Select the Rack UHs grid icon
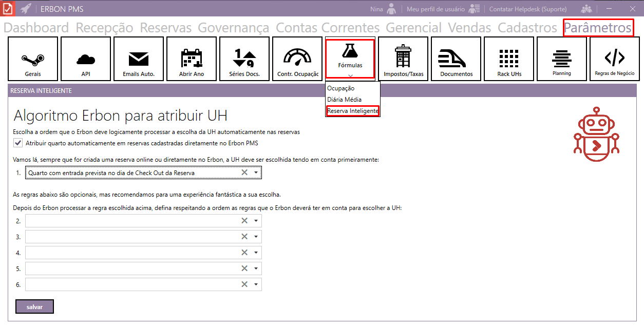Screen dimensions: 644x326 [509, 59]
